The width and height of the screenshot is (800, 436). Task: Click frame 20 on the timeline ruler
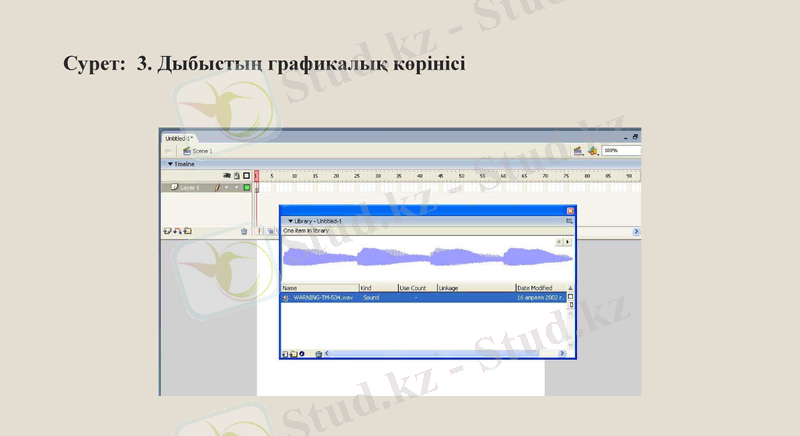[x=336, y=176]
